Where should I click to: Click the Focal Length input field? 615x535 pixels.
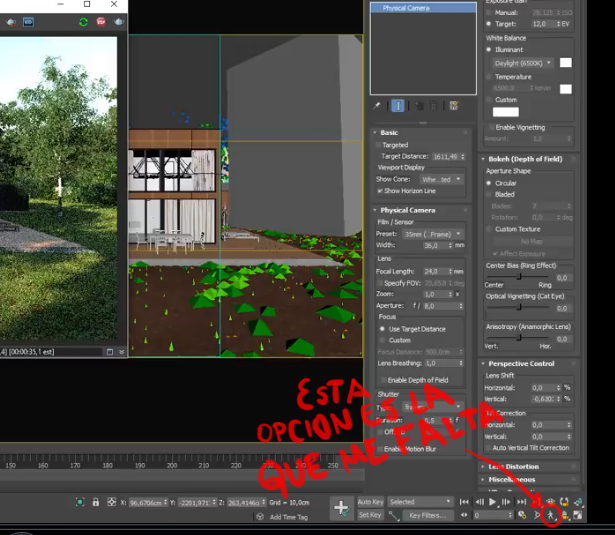[x=437, y=271]
